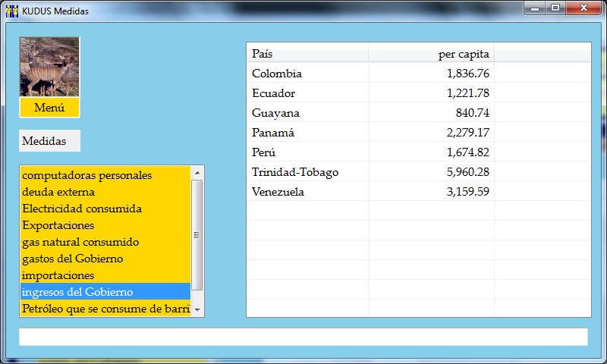The width and height of the screenshot is (607, 364).
Task: Click the measures list scrollbar thumb
Action: (x=197, y=235)
